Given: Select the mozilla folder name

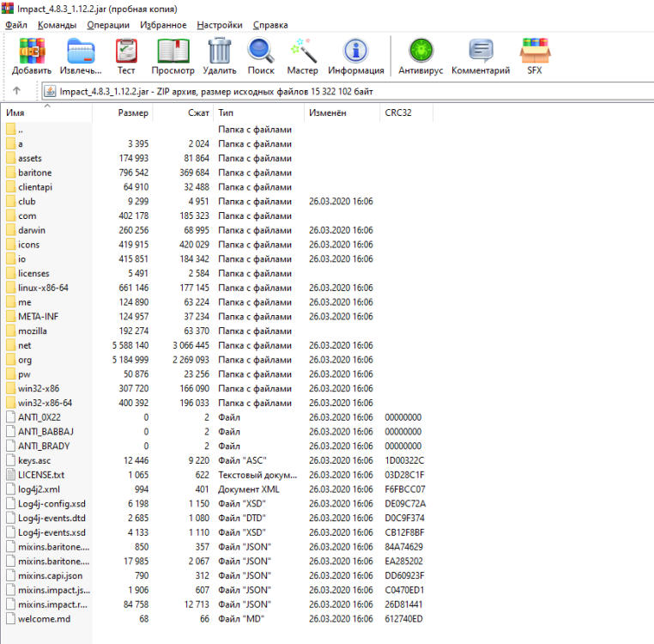Looking at the screenshot, I should 33,331.
